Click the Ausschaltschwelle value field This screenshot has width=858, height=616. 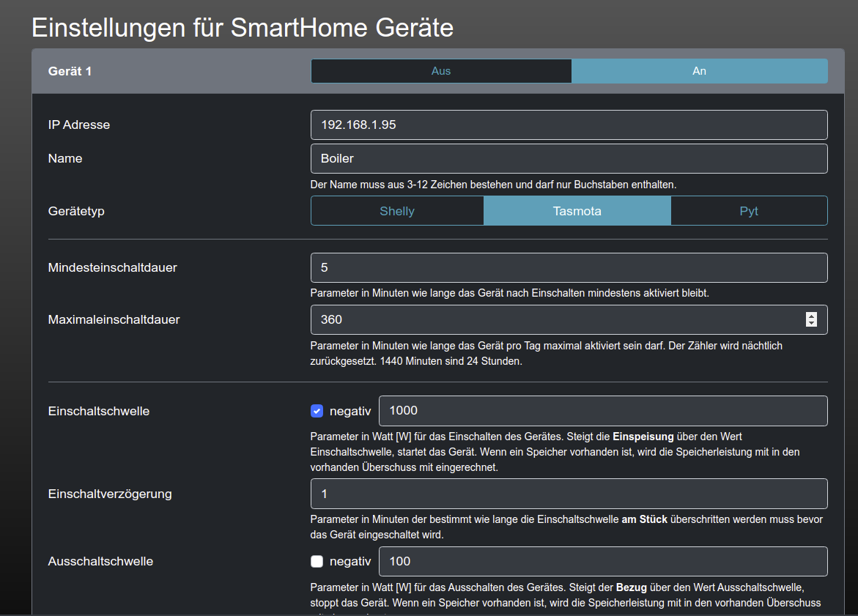602,562
